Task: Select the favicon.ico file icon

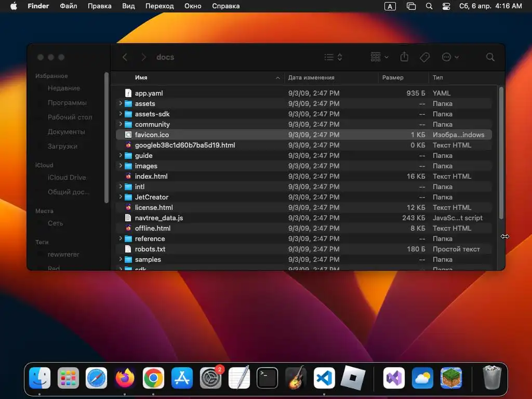Action: tap(128, 135)
